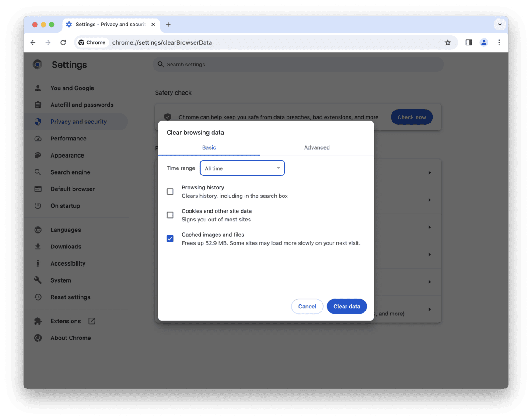Click the Privacy and security shield icon

point(38,122)
